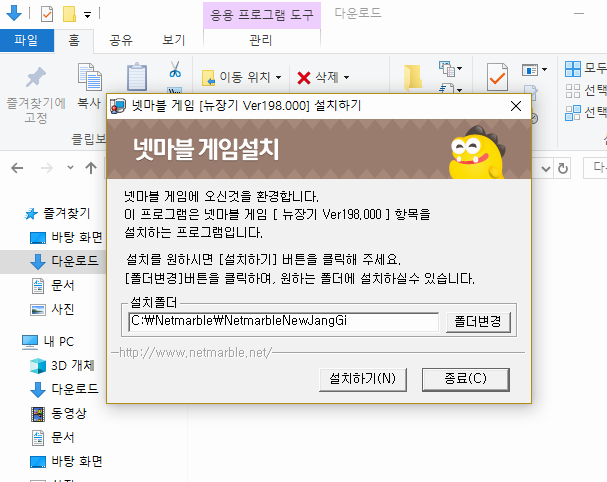Screen dimensions: 607x482
Task: Switch to the 보기 ribbon tab
Action: point(173,40)
